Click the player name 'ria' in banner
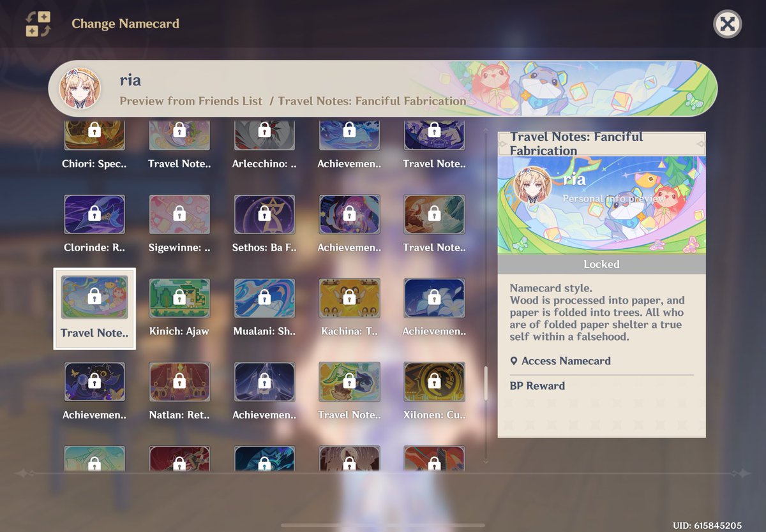The height and width of the screenshot is (532, 766). click(x=130, y=80)
